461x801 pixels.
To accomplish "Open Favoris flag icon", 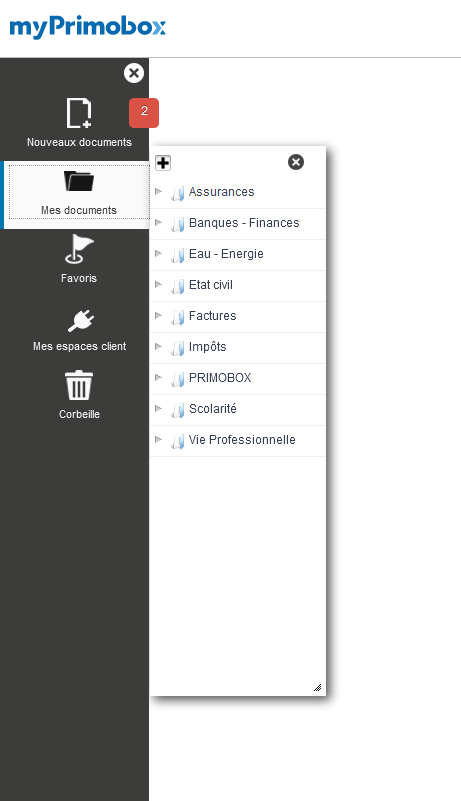I will [x=79, y=249].
